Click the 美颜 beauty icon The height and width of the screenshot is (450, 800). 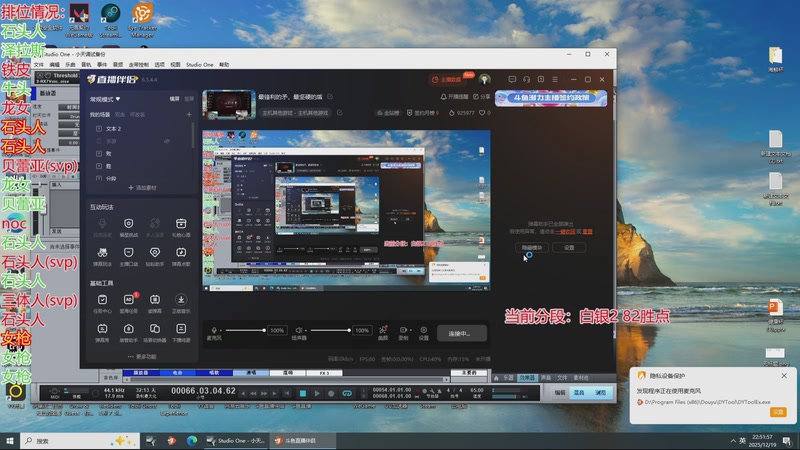tap(383, 330)
